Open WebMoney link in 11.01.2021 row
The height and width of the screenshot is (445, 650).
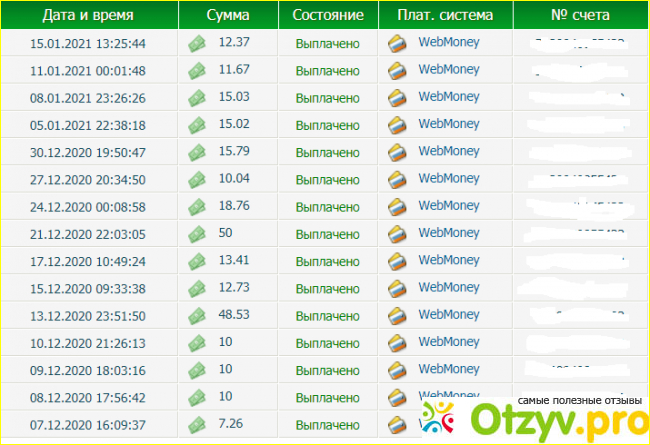point(448,70)
